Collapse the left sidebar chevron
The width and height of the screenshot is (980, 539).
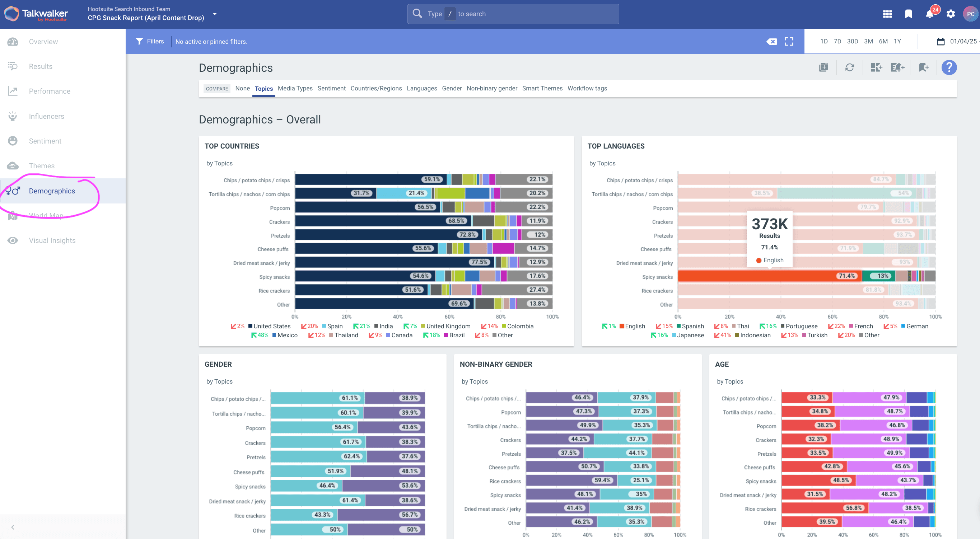(13, 527)
